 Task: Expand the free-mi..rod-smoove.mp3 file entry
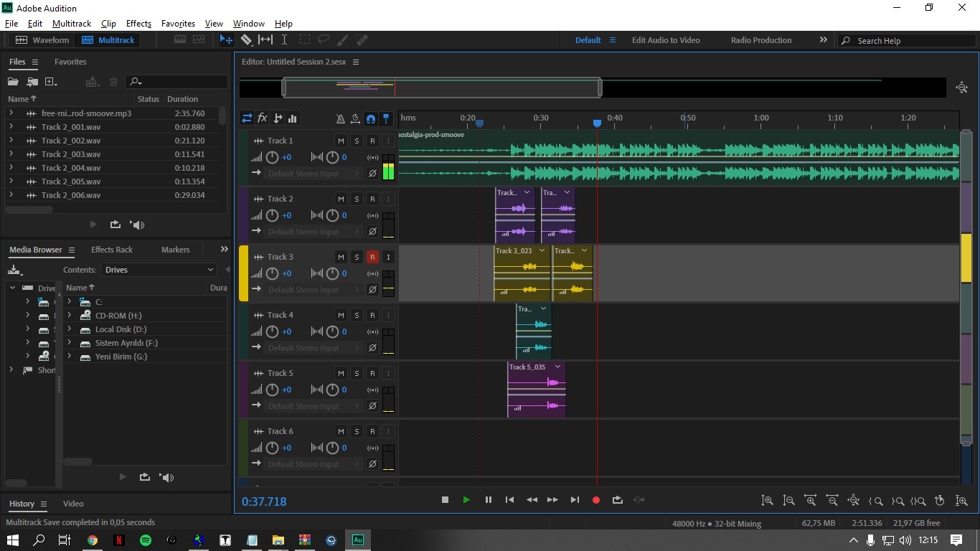point(11,113)
